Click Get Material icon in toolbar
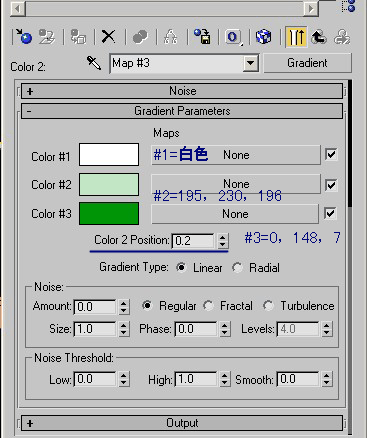Screen dimensions: 367x438 tap(24, 36)
